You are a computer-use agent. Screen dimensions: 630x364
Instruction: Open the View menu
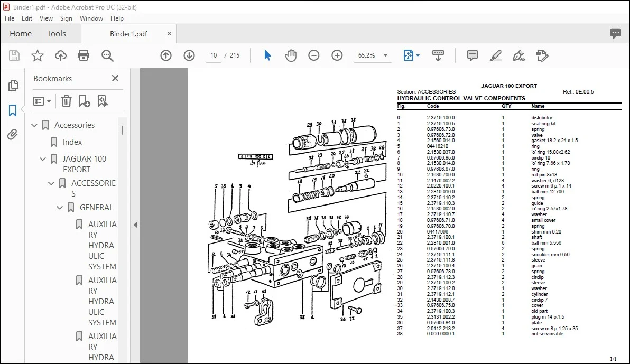point(46,18)
